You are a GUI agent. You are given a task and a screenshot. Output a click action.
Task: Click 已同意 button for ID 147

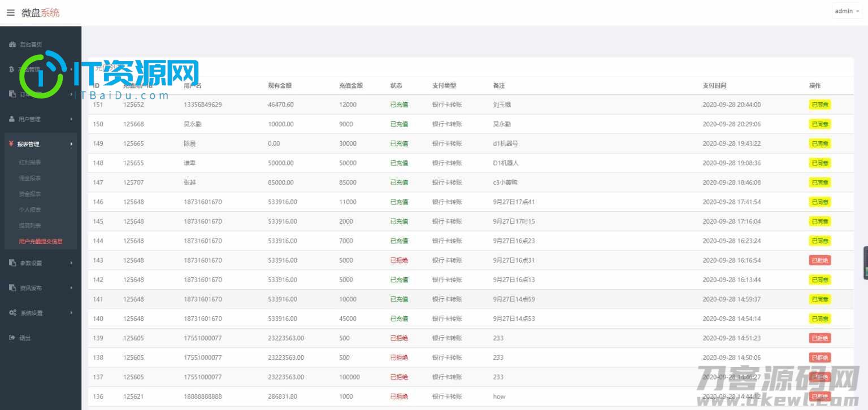coord(820,182)
